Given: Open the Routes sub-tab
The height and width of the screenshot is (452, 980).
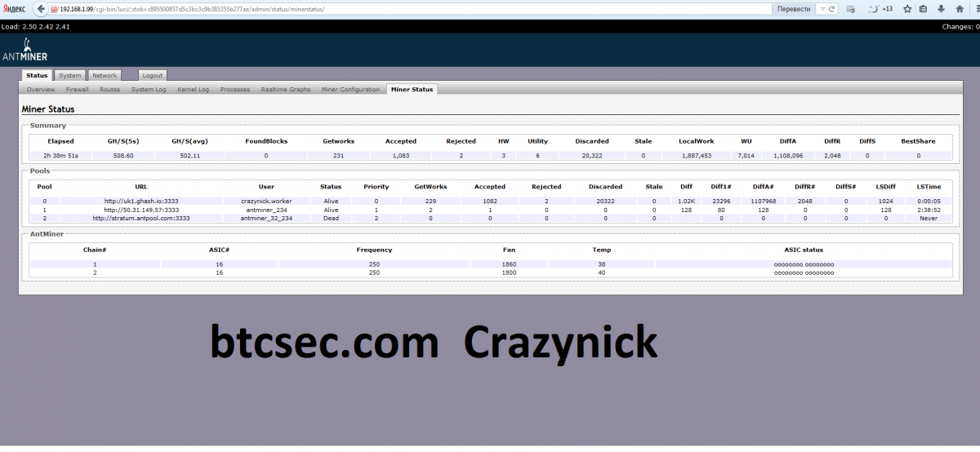Looking at the screenshot, I should [x=110, y=89].
